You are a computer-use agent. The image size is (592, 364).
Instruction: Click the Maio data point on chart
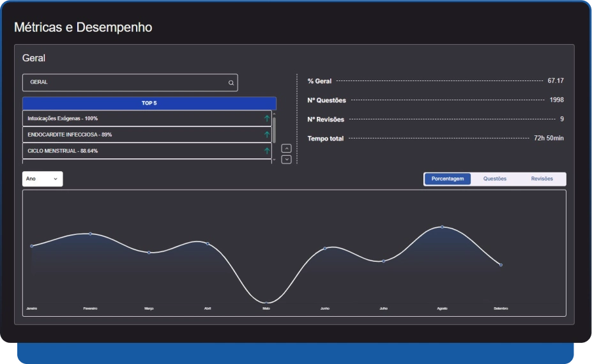click(x=266, y=303)
